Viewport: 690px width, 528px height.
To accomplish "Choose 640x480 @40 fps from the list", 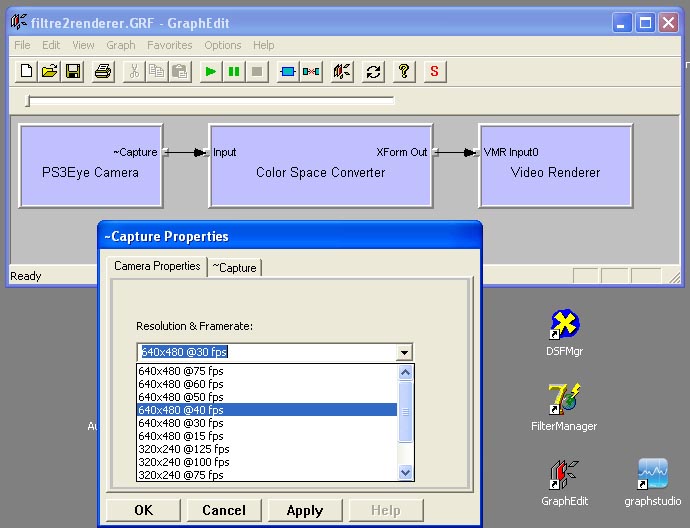I will coord(267,410).
